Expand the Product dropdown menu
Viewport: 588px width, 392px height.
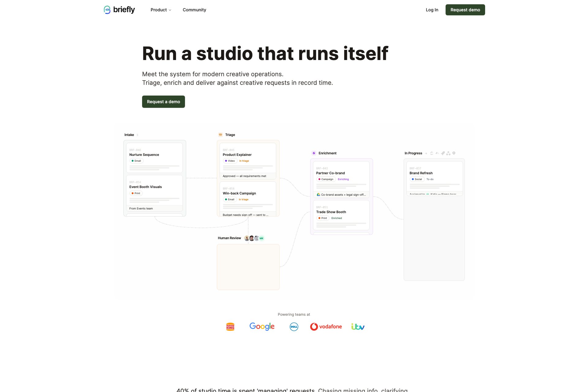[161, 10]
